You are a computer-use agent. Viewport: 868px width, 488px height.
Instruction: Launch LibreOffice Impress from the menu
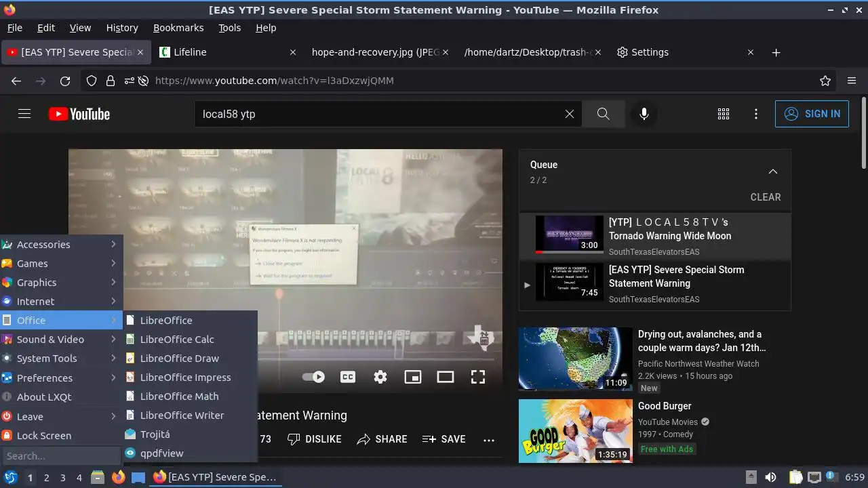coord(190,377)
